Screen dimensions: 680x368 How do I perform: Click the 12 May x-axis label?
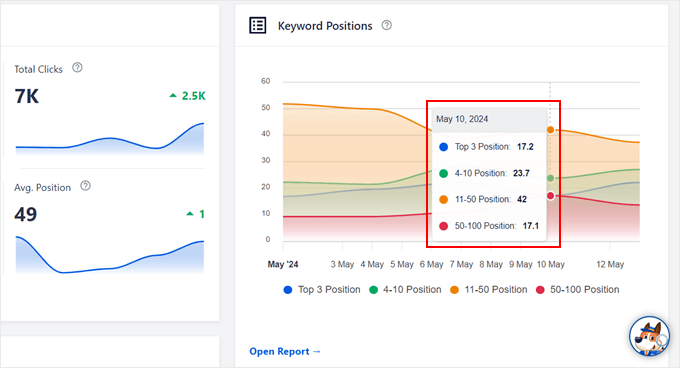610,264
